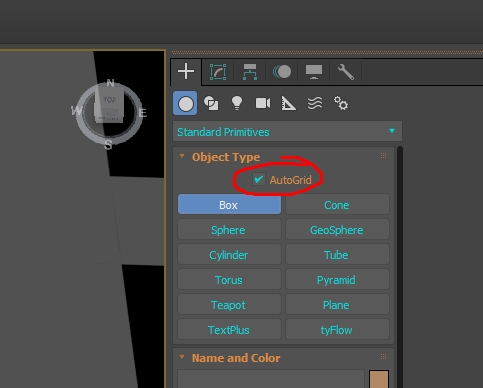Open the Hierarchy panel tab
483x388 pixels.
pos(250,72)
